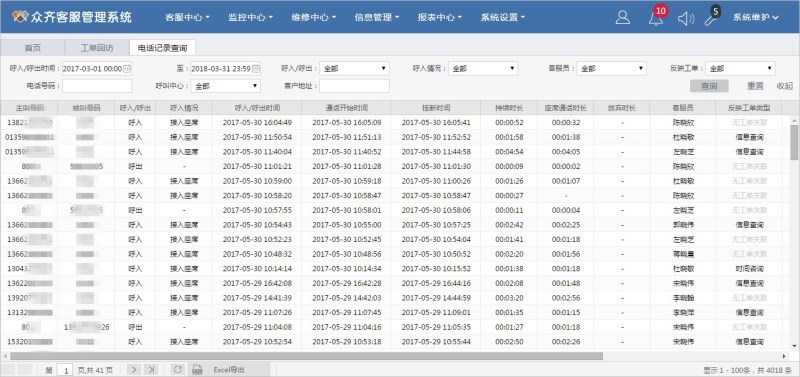Open the bell notifications with 10 badge
Image resolution: width=800 pixels, height=377 pixels.
coord(657,16)
